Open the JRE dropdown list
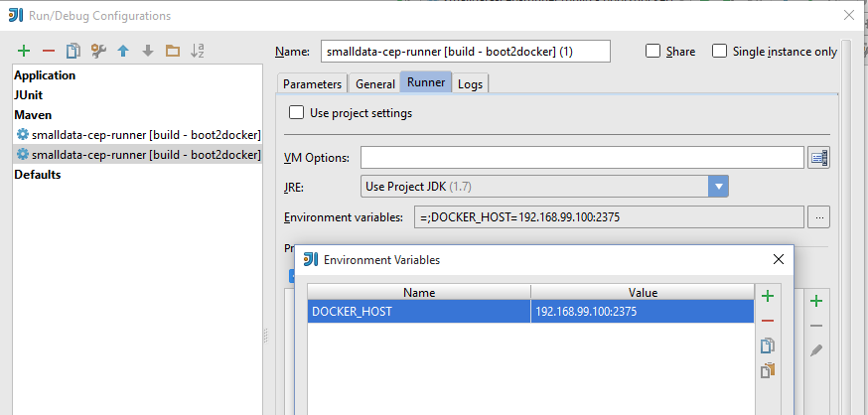868x415 pixels. pos(718,187)
